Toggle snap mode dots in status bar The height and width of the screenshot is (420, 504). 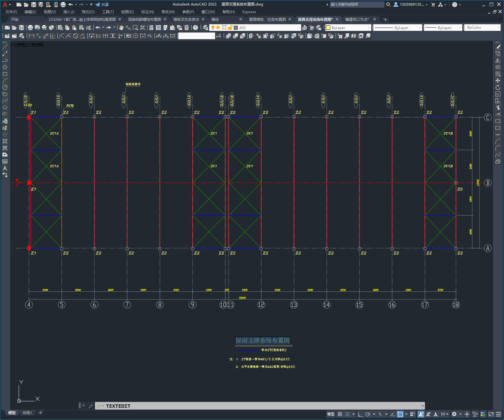347,414
